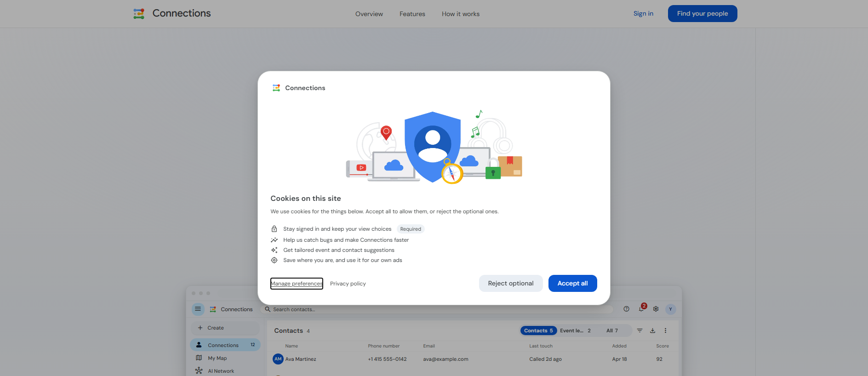Click the Reject optional button
Image resolution: width=868 pixels, height=376 pixels.
coord(511,283)
